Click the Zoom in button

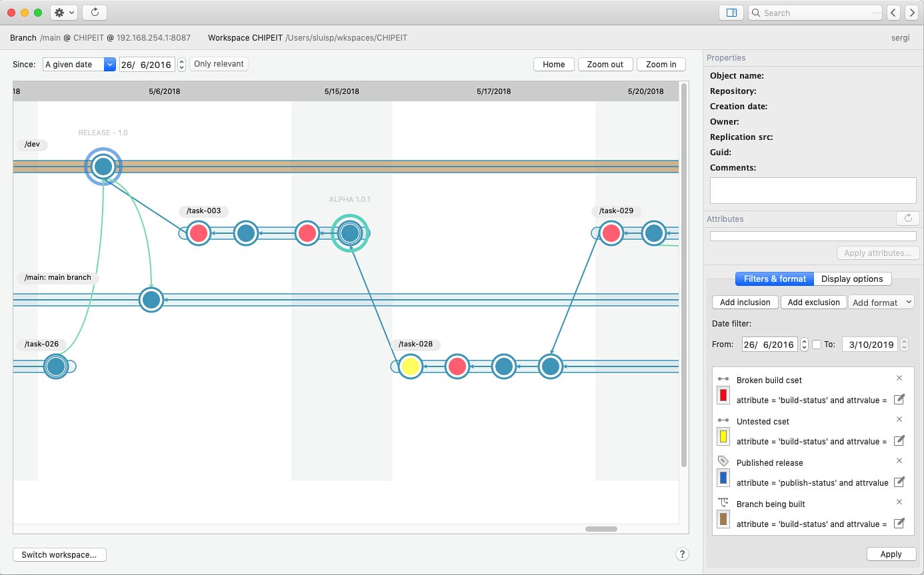(x=661, y=65)
